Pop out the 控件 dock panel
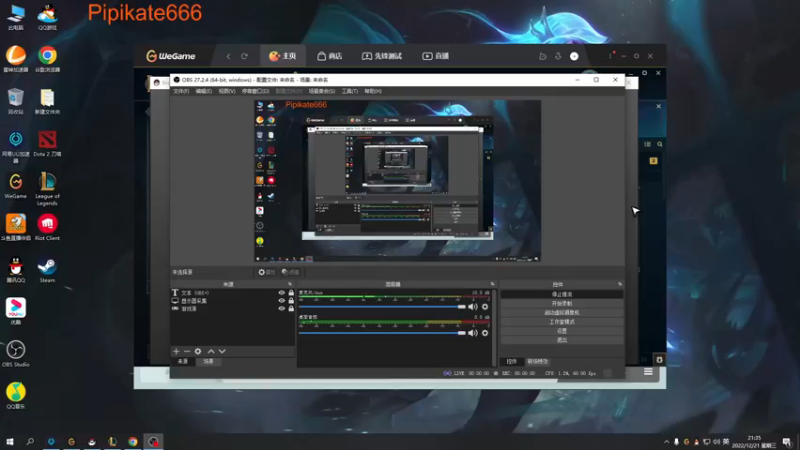The width and height of the screenshot is (800, 450). click(x=620, y=284)
